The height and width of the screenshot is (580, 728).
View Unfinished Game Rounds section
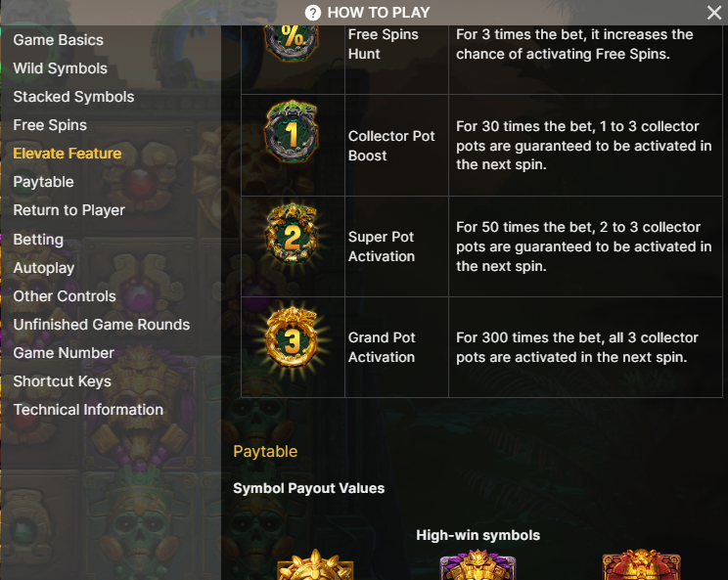pos(102,325)
